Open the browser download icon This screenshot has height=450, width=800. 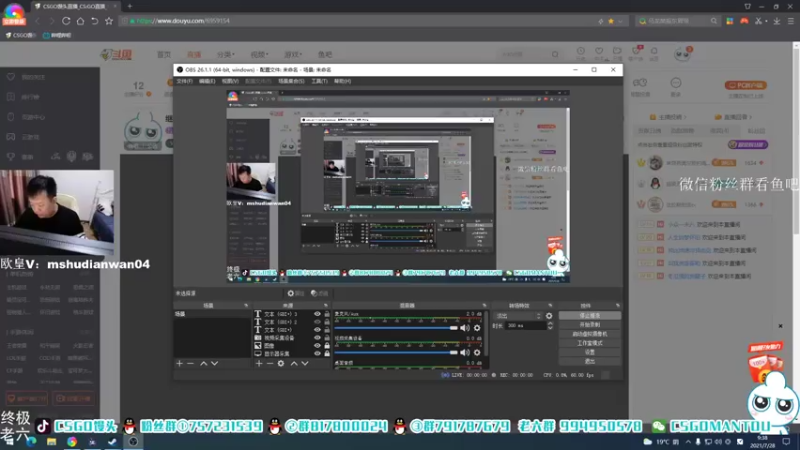point(777,21)
